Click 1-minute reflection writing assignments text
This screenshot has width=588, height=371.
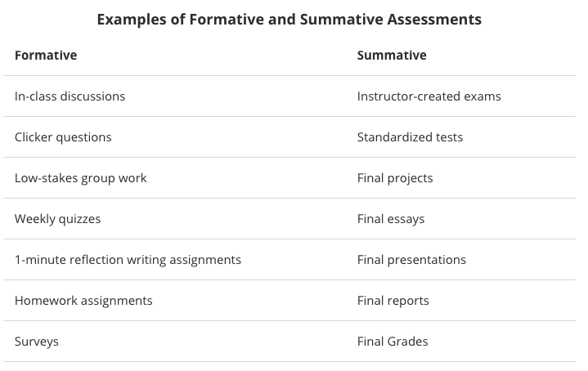pyautogui.click(x=128, y=260)
